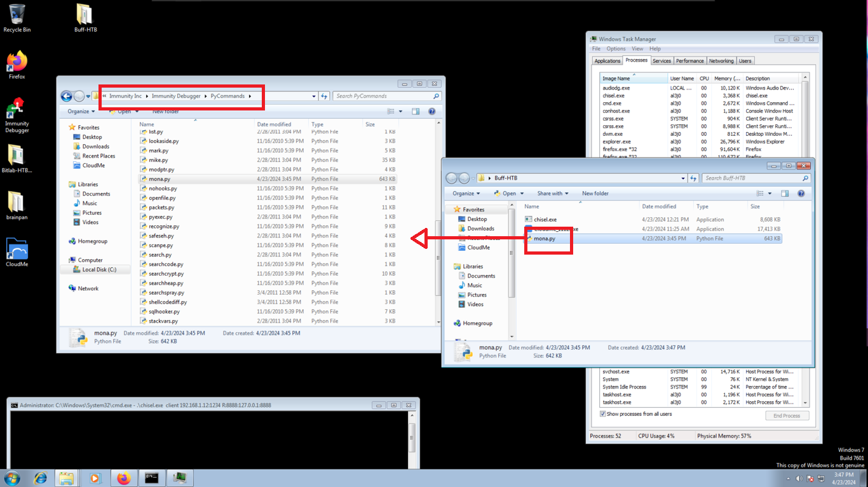Open the Immunity Debugger desktop shortcut

[x=17, y=114]
